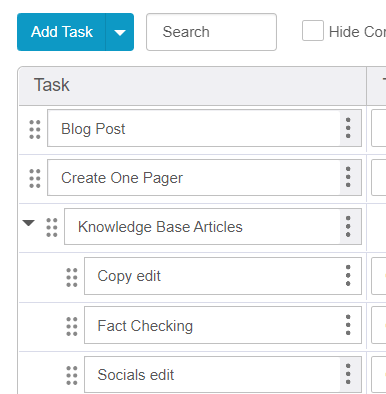The width and height of the screenshot is (386, 394).
Task: Click the Blog Post drag handle
Action: [35, 129]
